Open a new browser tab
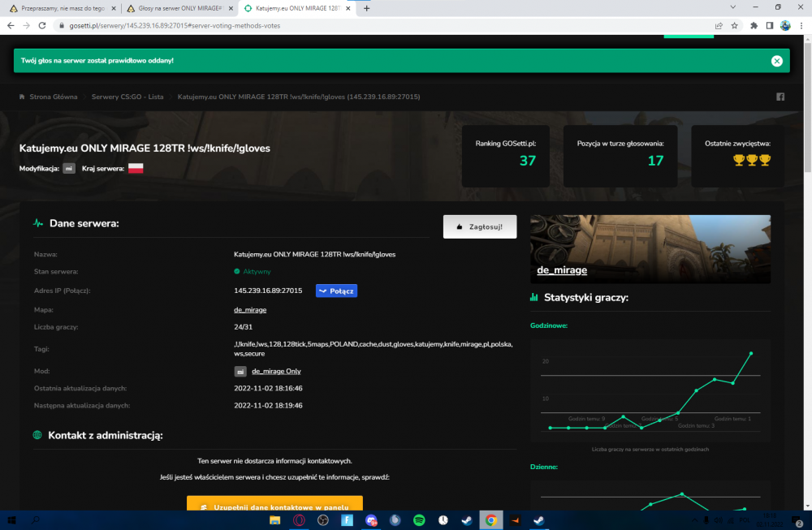Viewport: 812px width, 530px height. point(367,8)
